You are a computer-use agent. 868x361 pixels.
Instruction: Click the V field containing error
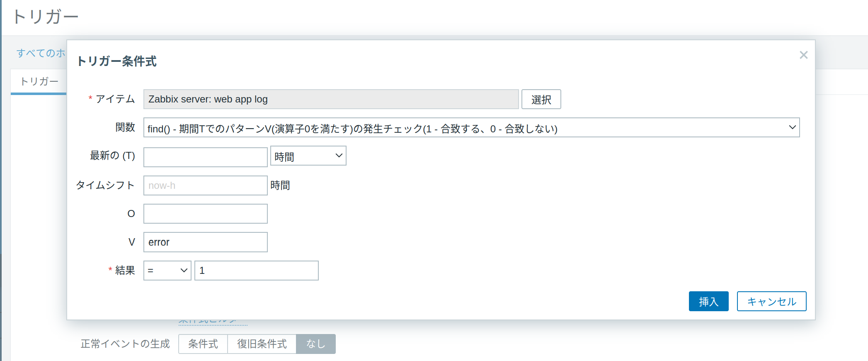click(x=205, y=242)
